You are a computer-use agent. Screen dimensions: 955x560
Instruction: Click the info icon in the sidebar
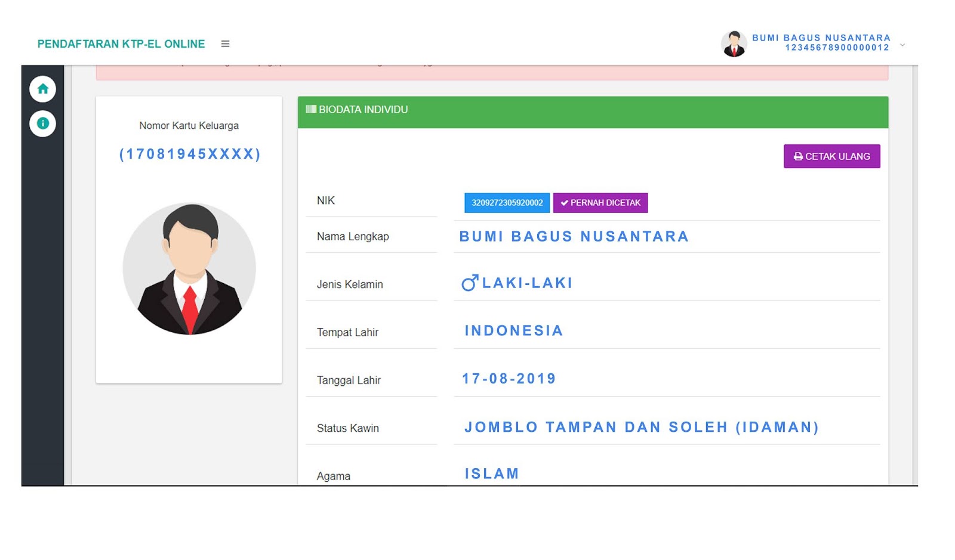[x=42, y=123]
